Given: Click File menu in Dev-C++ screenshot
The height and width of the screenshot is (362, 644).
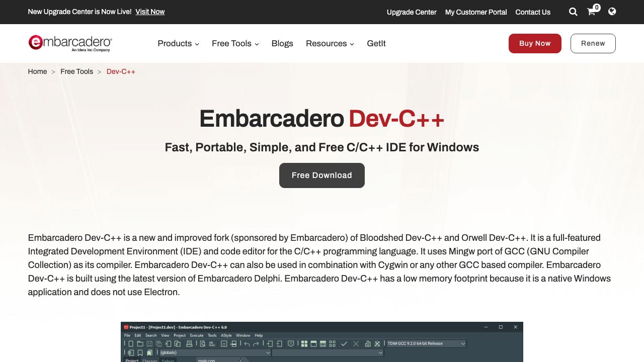Looking at the screenshot, I should (x=127, y=335).
